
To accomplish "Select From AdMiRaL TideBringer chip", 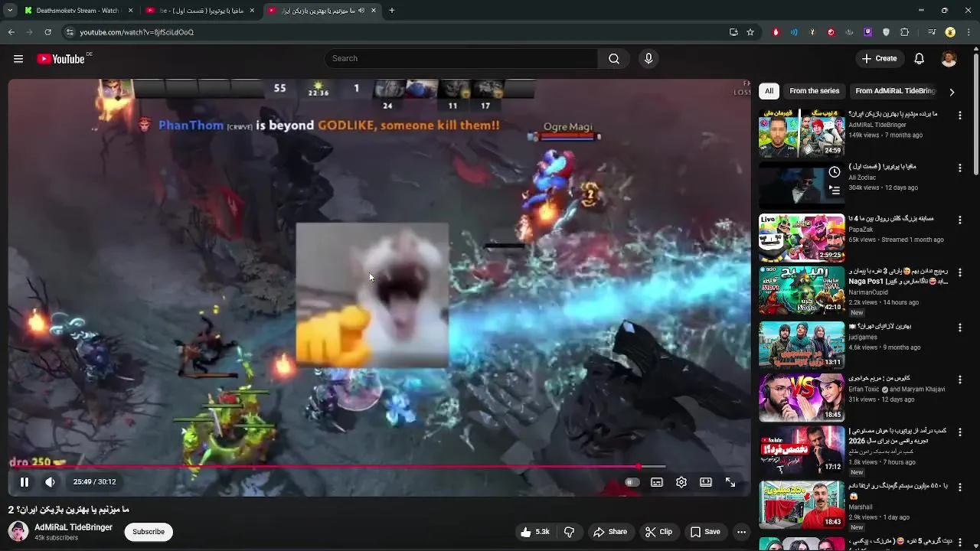I will tap(894, 91).
